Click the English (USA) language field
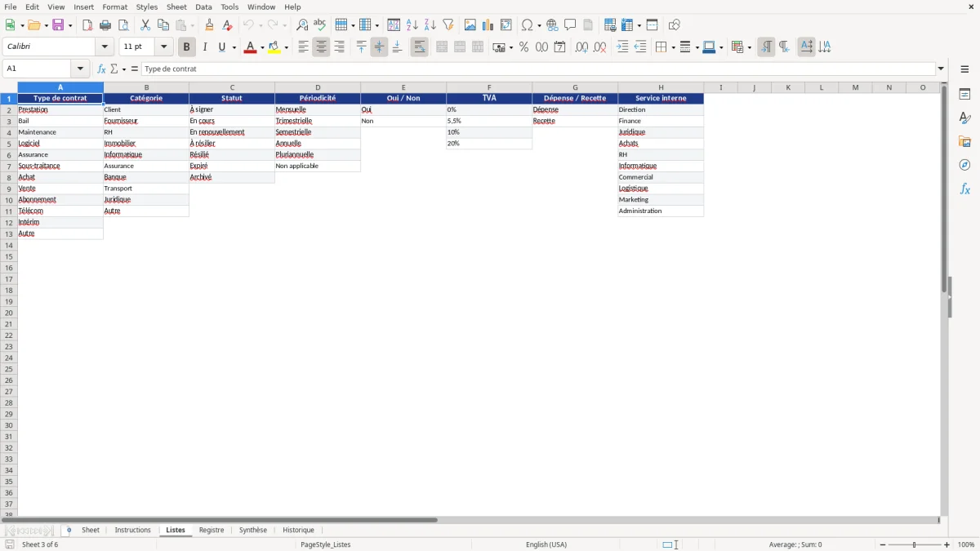 [546, 544]
